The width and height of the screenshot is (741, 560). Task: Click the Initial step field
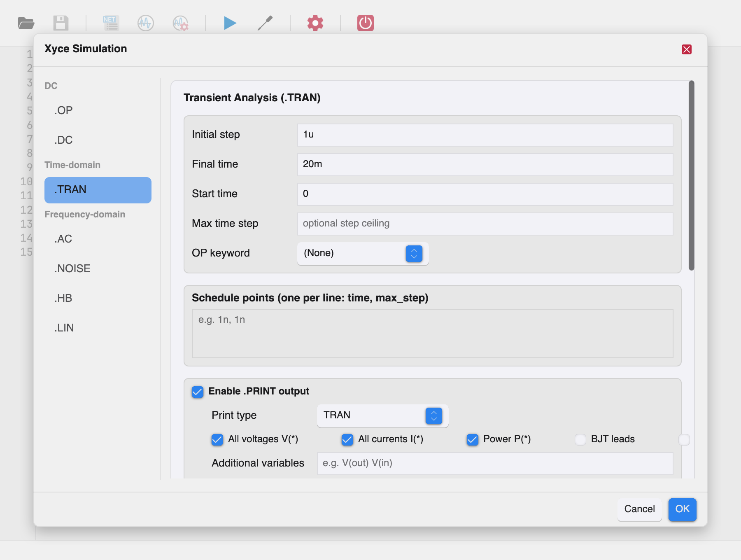(x=485, y=135)
